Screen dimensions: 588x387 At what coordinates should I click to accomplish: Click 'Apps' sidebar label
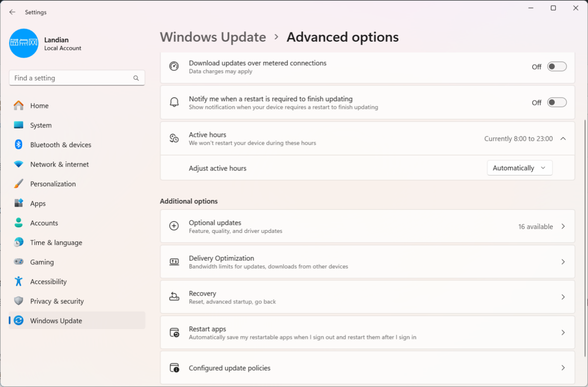38,204
